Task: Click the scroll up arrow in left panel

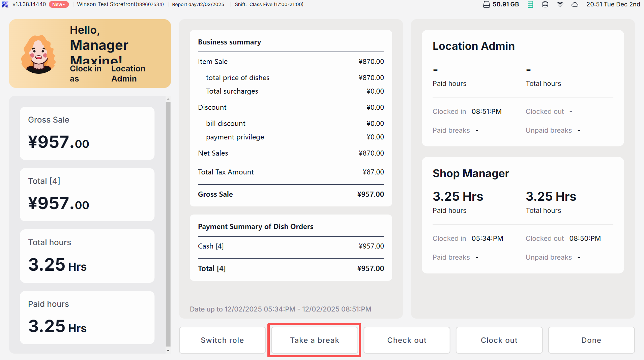Action: pos(168,99)
